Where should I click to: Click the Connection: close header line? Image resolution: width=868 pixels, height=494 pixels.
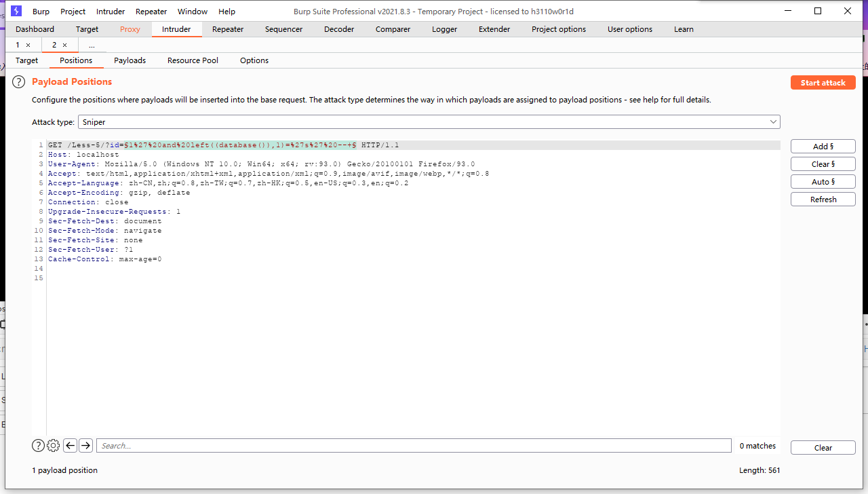point(88,202)
